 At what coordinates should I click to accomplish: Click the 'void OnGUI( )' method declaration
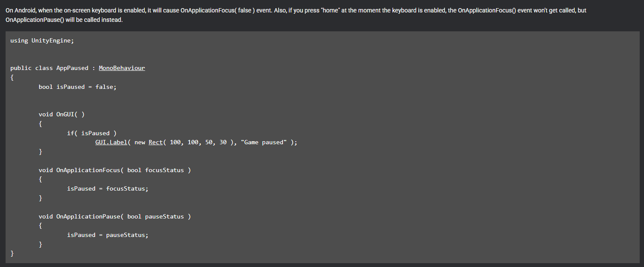click(x=61, y=115)
